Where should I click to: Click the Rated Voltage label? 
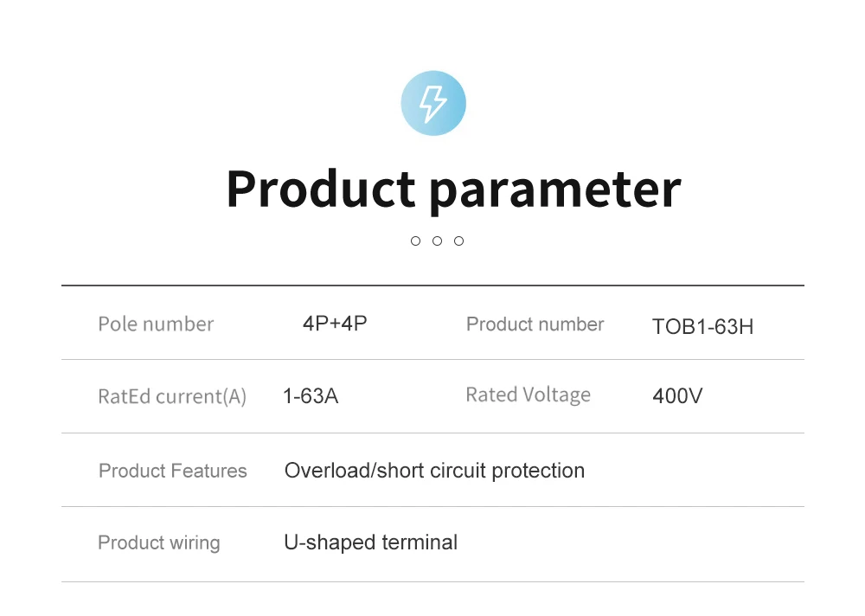(528, 395)
